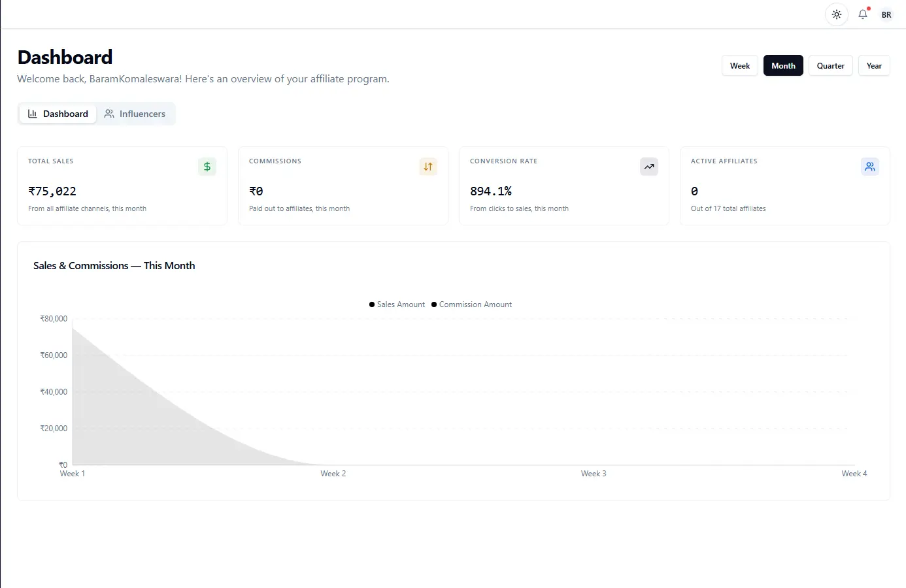The width and height of the screenshot is (906, 588).
Task: Click the Week 3 axis label
Action: [x=594, y=474]
